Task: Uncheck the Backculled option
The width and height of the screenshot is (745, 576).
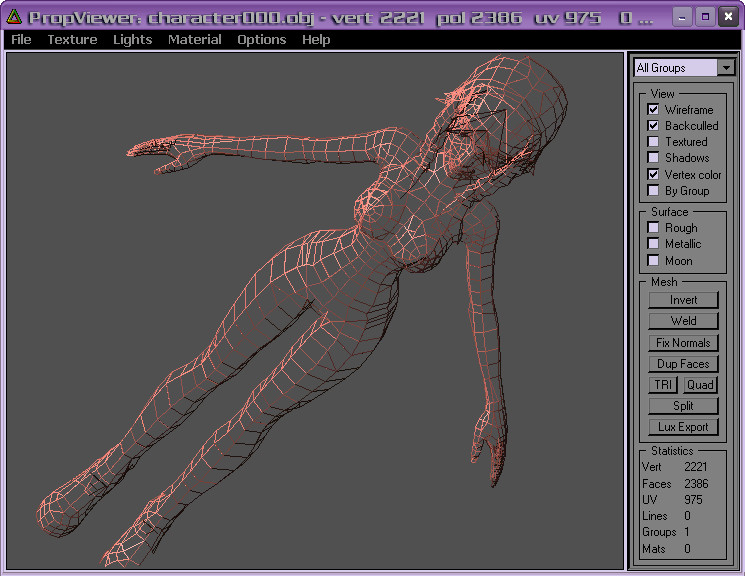Action: coord(653,125)
